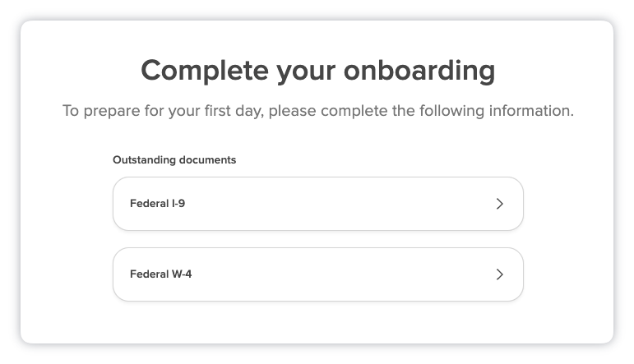Click empty space inside the Federal W-4 card
The height and width of the screenshot is (364, 634).
340,274
